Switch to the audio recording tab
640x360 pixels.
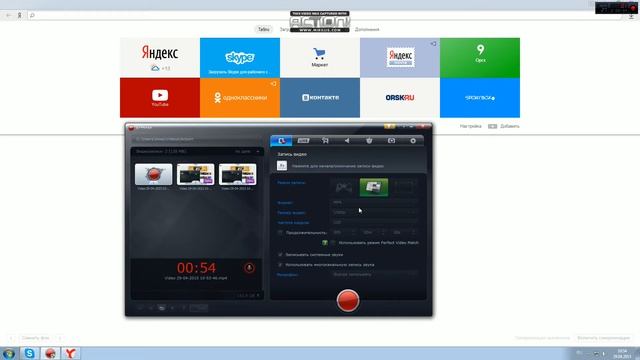[347, 140]
